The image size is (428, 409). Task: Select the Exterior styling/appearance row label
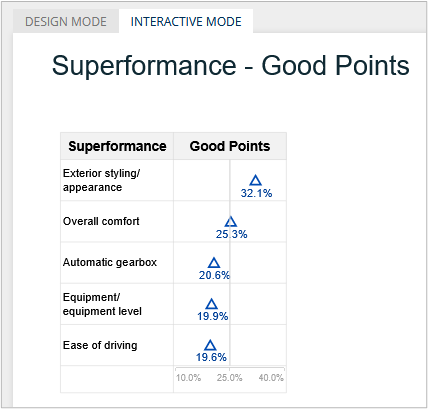coord(101,180)
